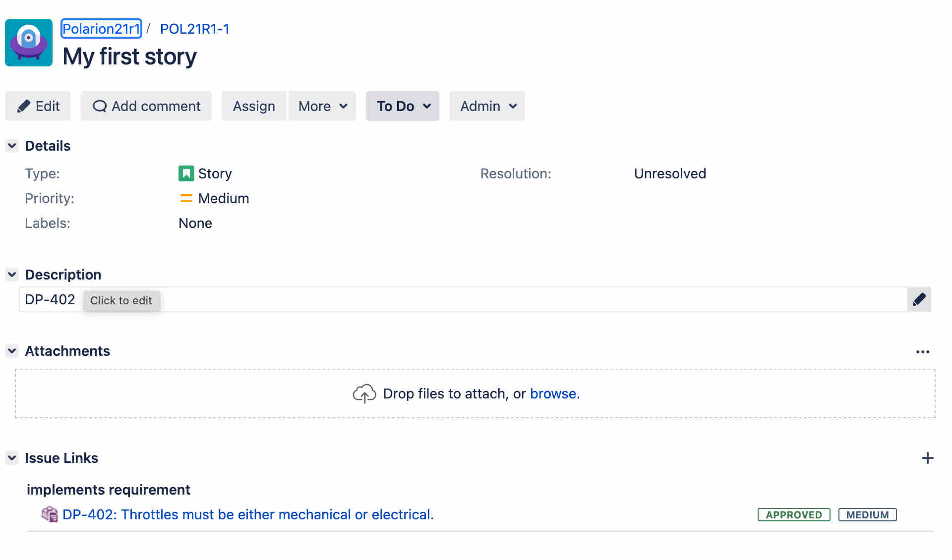Collapse the Issue Links section
The height and width of the screenshot is (560, 952).
12,458
